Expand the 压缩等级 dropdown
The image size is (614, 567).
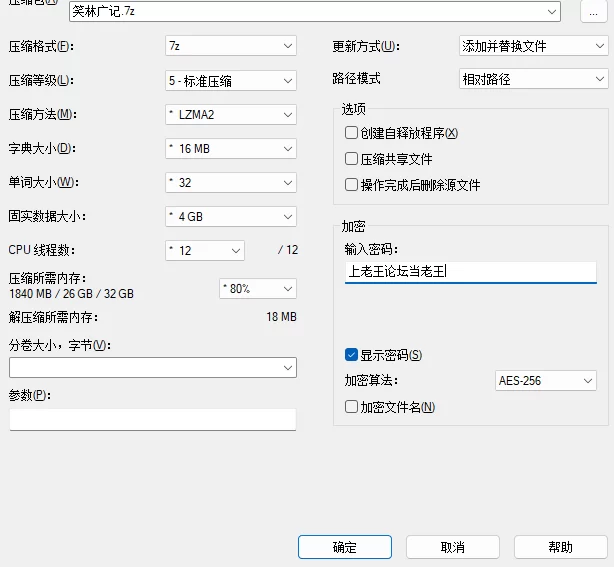pyautogui.click(x=230, y=80)
